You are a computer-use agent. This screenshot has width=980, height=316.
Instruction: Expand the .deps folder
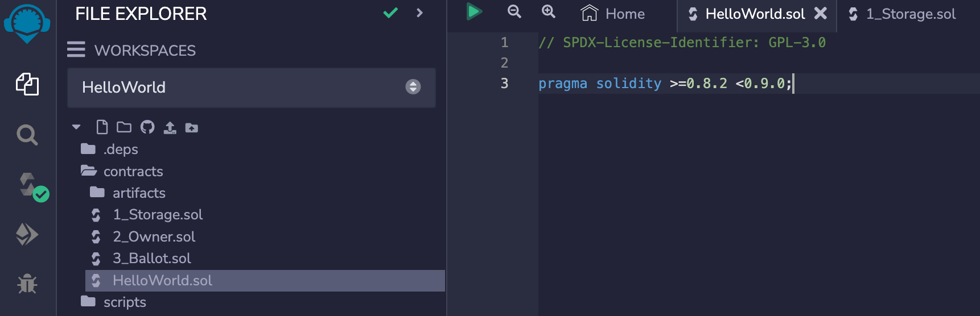(109, 149)
